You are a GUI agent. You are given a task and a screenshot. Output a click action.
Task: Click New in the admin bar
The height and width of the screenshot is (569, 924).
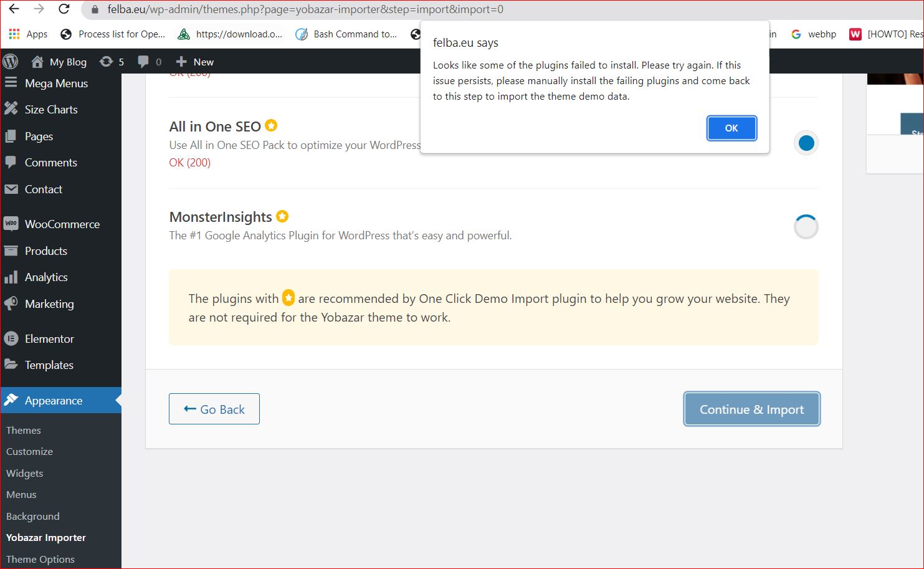(x=195, y=62)
